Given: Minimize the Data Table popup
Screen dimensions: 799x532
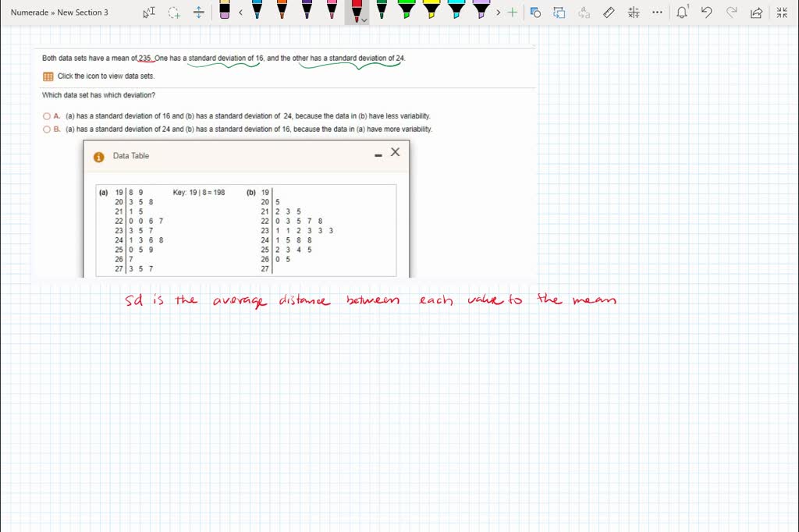Looking at the screenshot, I should [378, 155].
